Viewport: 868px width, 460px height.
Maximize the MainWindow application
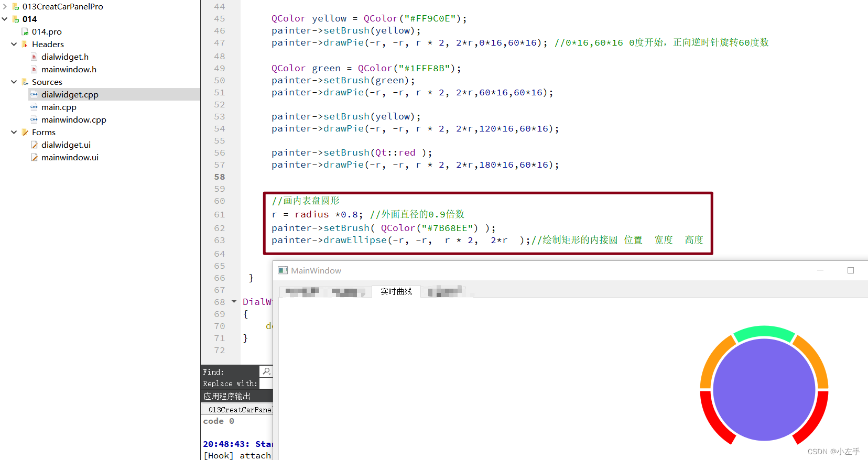pos(851,270)
